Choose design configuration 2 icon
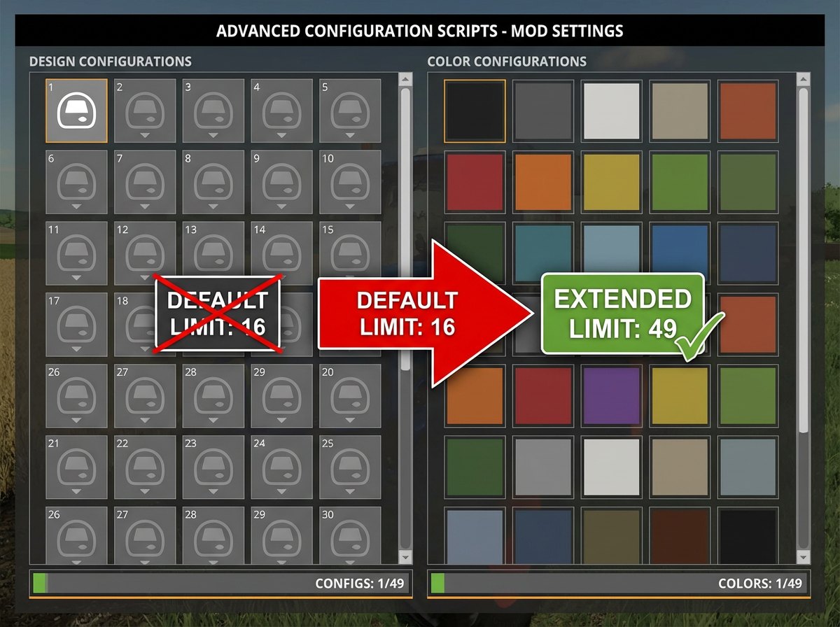Screen dimensions: 840x627 pos(145,111)
